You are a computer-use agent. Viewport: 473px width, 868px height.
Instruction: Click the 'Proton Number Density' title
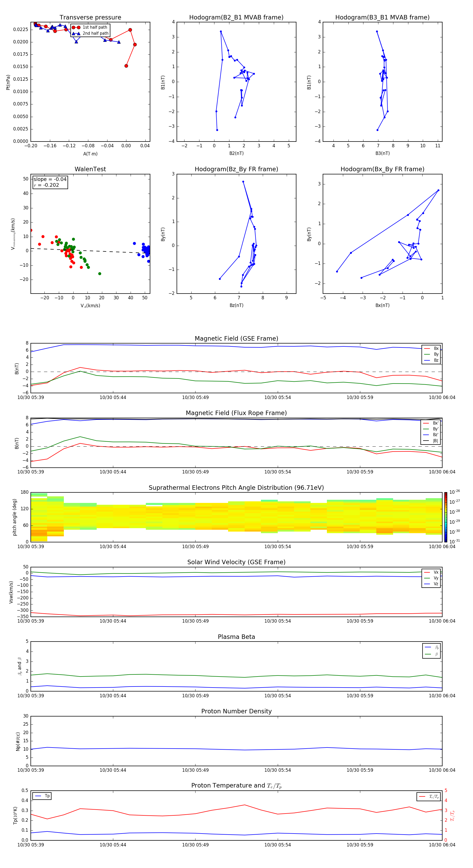236,711
